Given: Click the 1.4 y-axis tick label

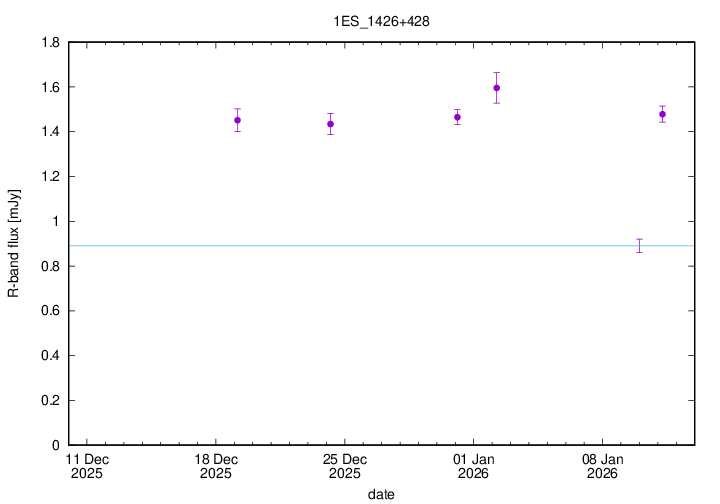Looking at the screenshot, I should 50,132.
